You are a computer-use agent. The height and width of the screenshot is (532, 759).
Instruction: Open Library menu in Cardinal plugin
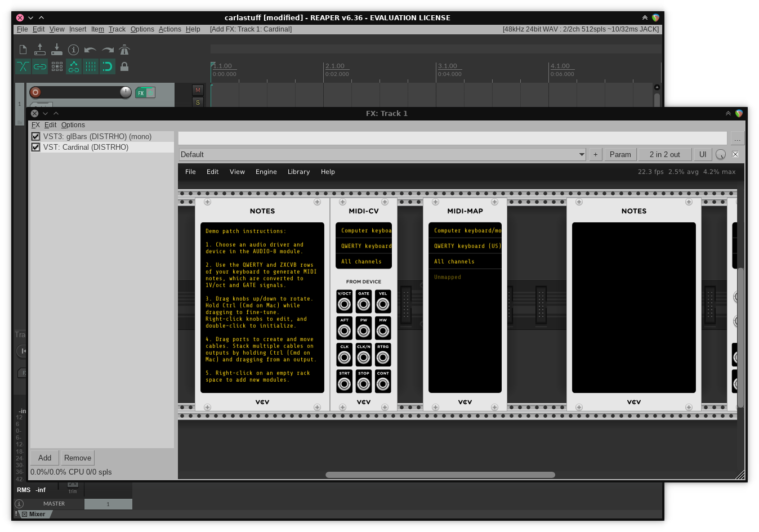click(298, 172)
